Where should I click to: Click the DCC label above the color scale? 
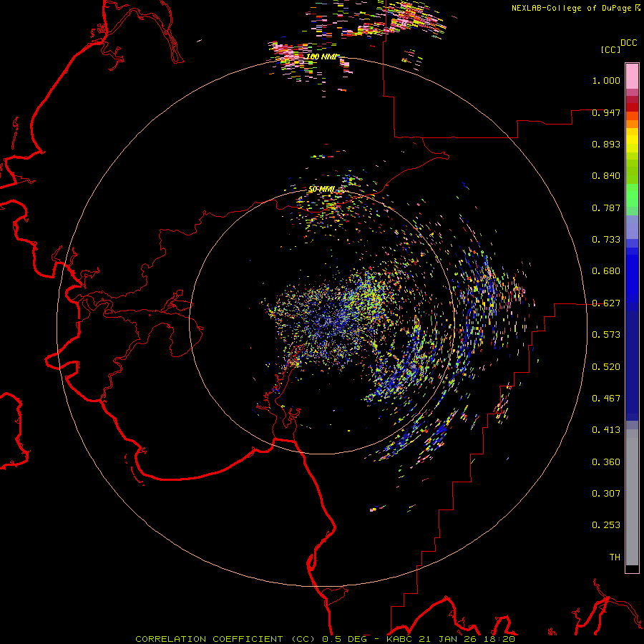click(629, 43)
